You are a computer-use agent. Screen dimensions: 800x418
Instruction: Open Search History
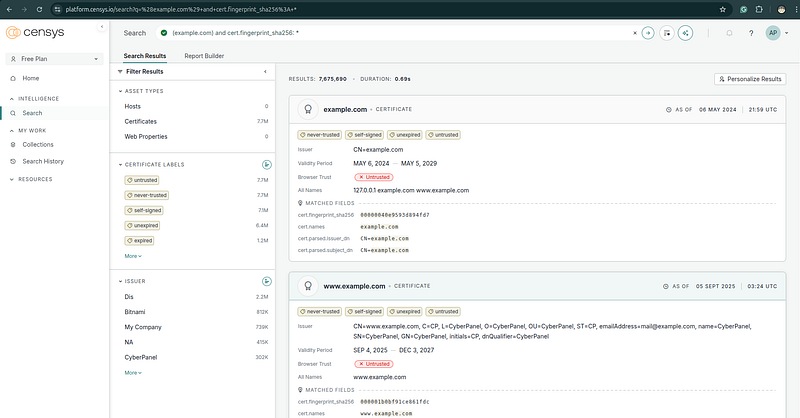coord(43,161)
